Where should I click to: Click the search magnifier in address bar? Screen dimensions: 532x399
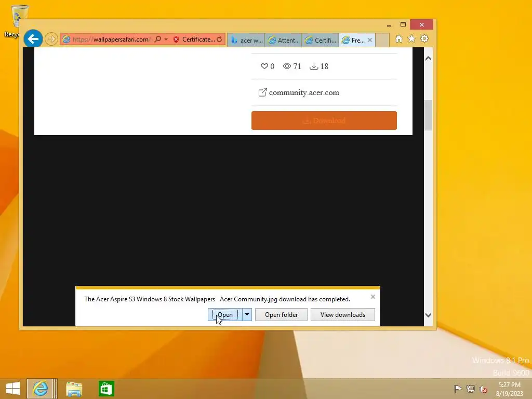158,39
